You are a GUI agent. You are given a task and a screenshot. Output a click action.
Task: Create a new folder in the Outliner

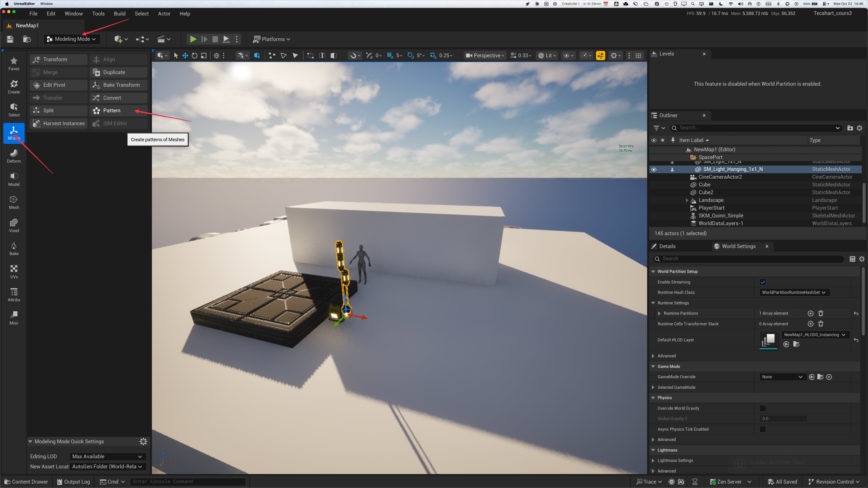(850, 128)
